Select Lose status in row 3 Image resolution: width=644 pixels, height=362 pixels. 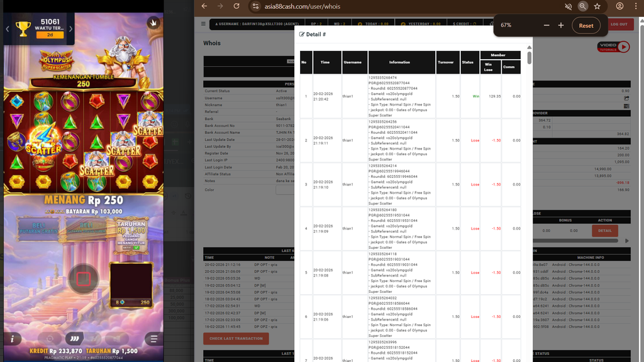coord(475,185)
